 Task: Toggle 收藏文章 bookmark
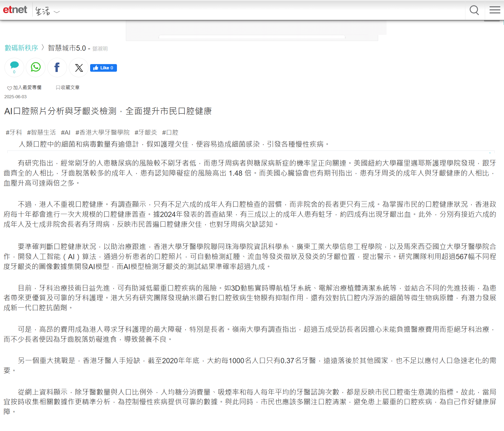click(x=68, y=87)
